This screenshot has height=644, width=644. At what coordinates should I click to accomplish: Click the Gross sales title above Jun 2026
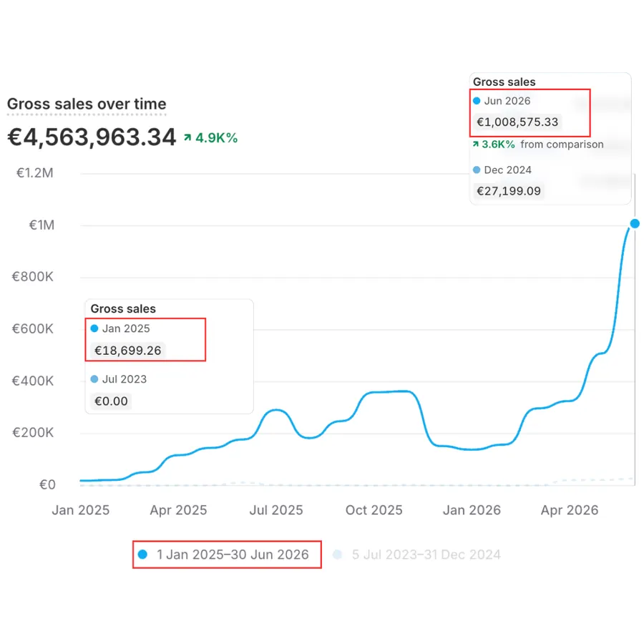pos(504,82)
